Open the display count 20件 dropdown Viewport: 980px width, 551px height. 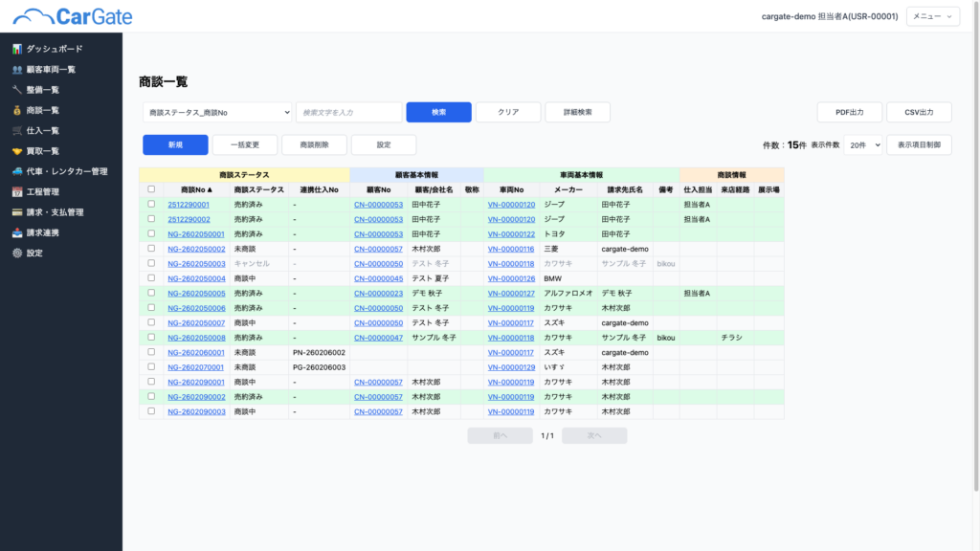[x=863, y=144]
